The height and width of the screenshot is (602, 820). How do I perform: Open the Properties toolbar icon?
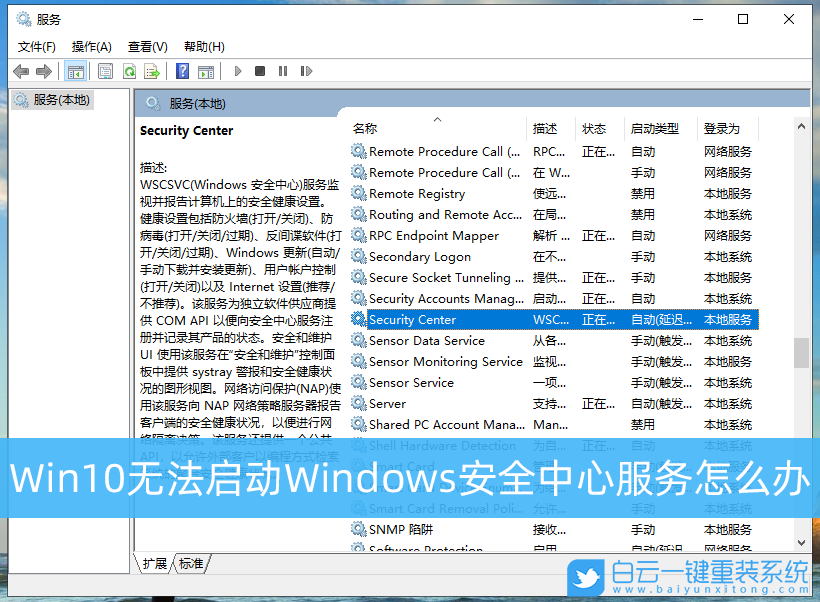point(105,71)
